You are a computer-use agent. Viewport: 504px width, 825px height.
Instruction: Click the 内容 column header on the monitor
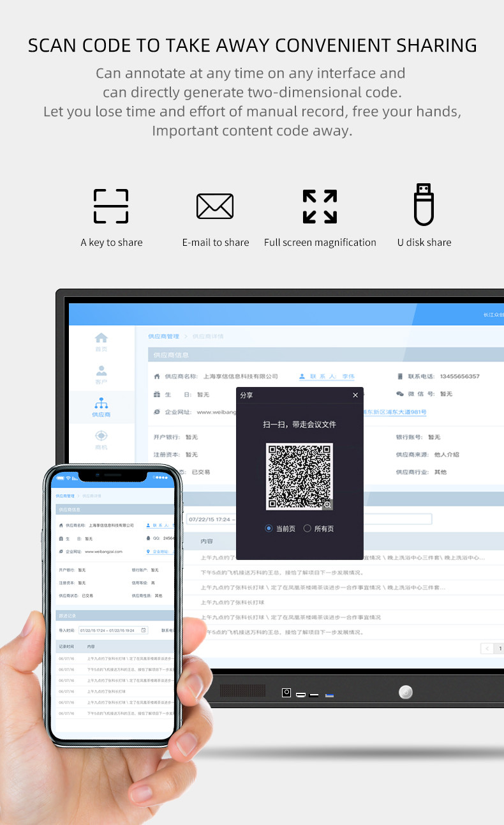click(x=207, y=541)
